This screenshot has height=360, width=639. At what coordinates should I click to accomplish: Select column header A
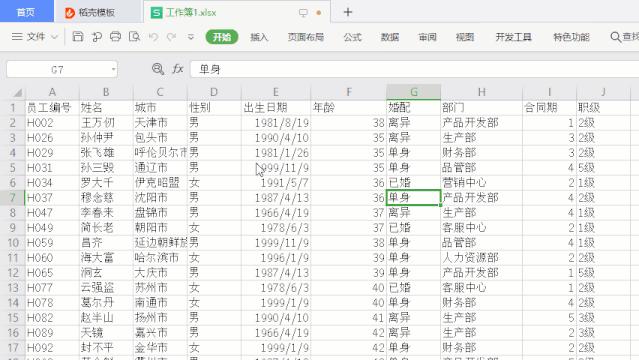pyautogui.click(x=52, y=92)
